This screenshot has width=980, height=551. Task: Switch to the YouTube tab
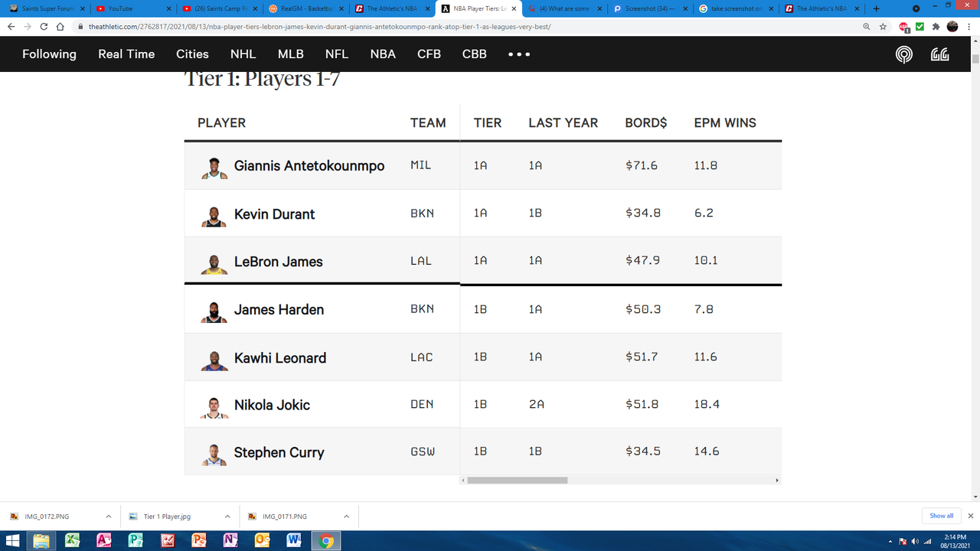point(133,8)
